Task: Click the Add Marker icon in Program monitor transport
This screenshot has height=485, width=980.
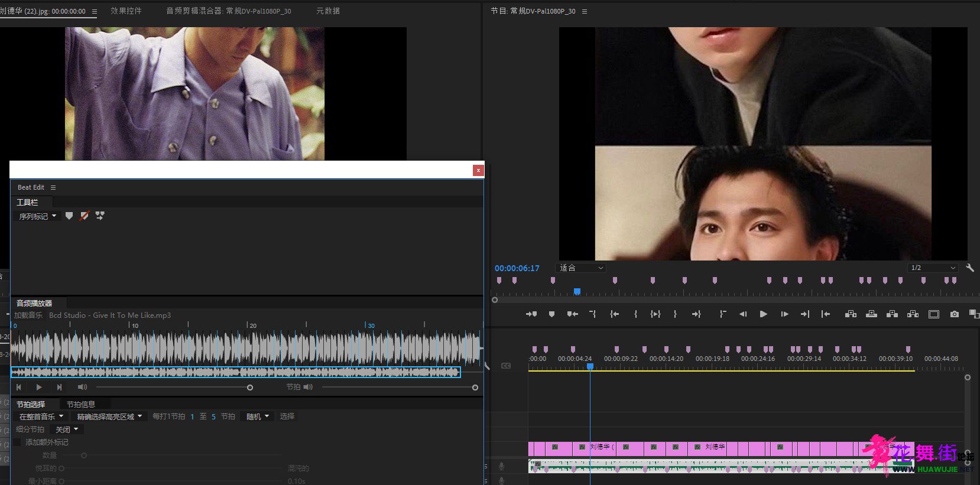Action: (x=551, y=314)
